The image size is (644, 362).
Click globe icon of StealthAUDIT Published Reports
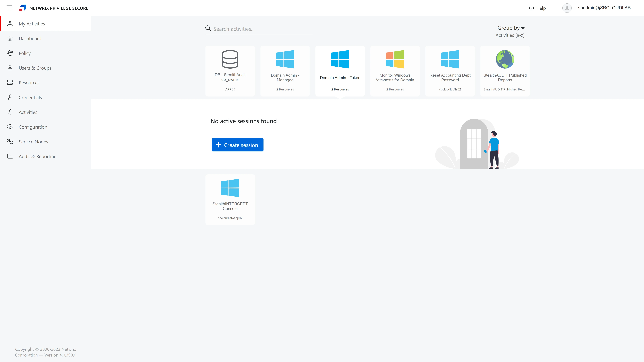[505, 59]
